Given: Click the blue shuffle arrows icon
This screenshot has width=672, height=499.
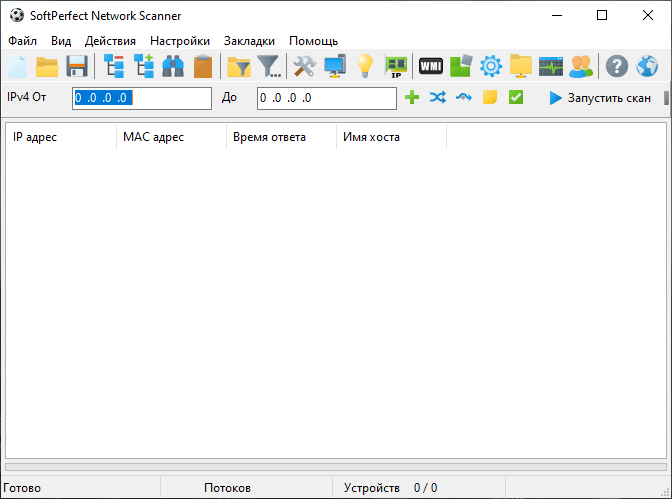Looking at the screenshot, I should pyautogui.click(x=438, y=97).
